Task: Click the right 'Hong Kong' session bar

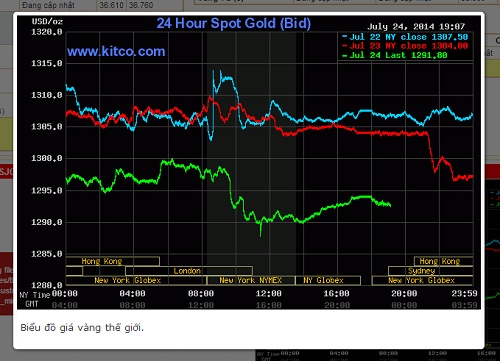Action: click(x=444, y=261)
